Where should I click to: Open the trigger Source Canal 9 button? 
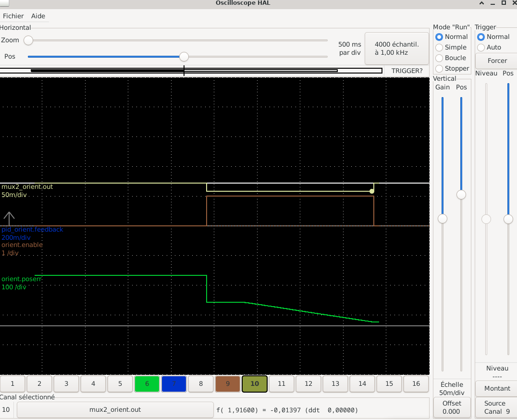coord(497,408)
